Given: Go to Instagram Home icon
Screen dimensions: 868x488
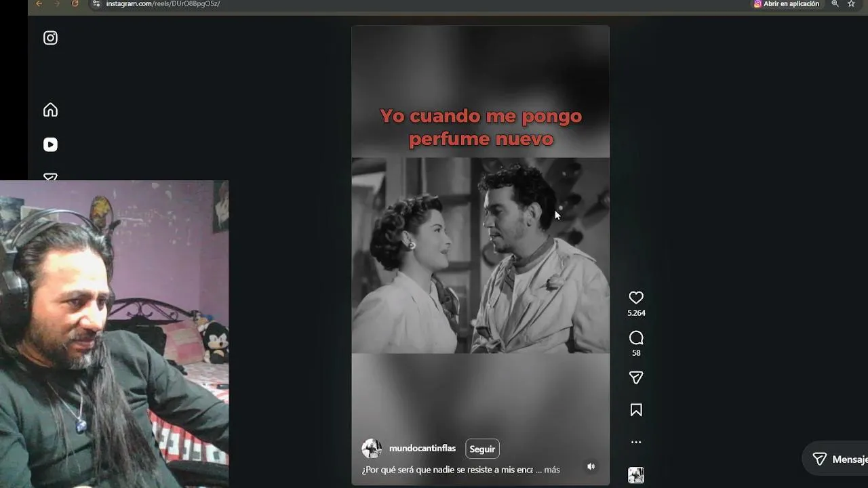Looking at the screenshot, I should click(50, 110).
